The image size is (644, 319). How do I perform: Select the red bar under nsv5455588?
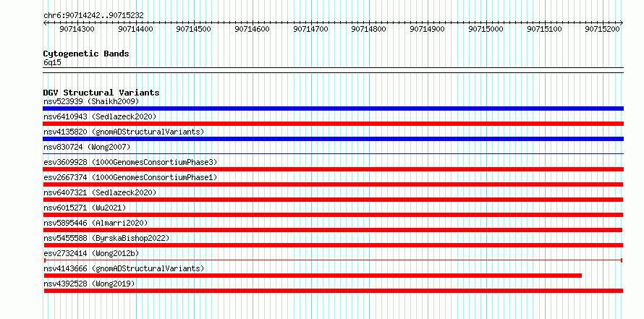pyautogui.click(x=333, y=245)
